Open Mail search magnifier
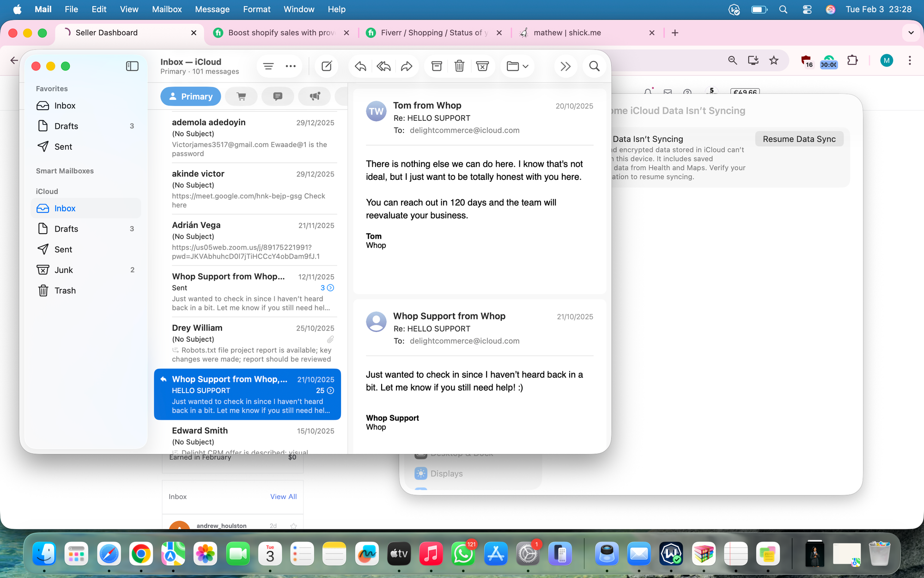 click(x=594, y=66)
